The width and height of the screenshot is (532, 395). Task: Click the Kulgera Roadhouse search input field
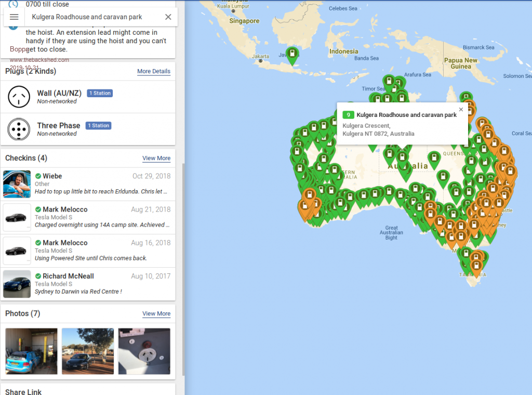coord(88,17)
